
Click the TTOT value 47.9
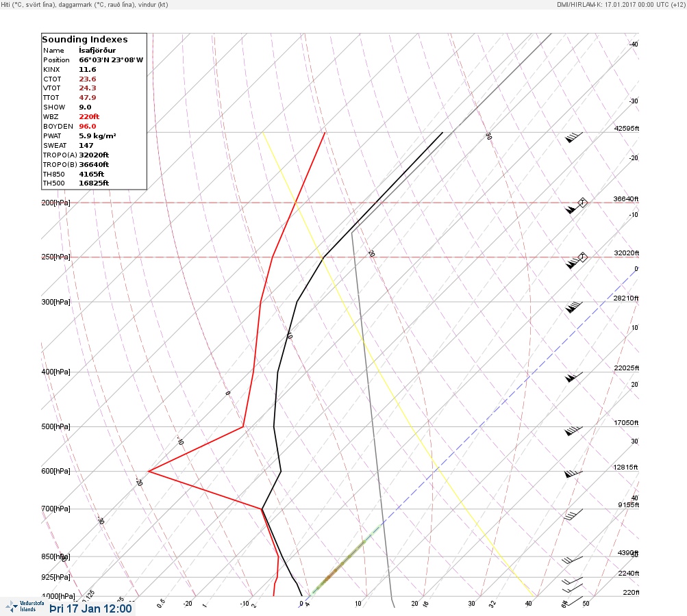87,98
